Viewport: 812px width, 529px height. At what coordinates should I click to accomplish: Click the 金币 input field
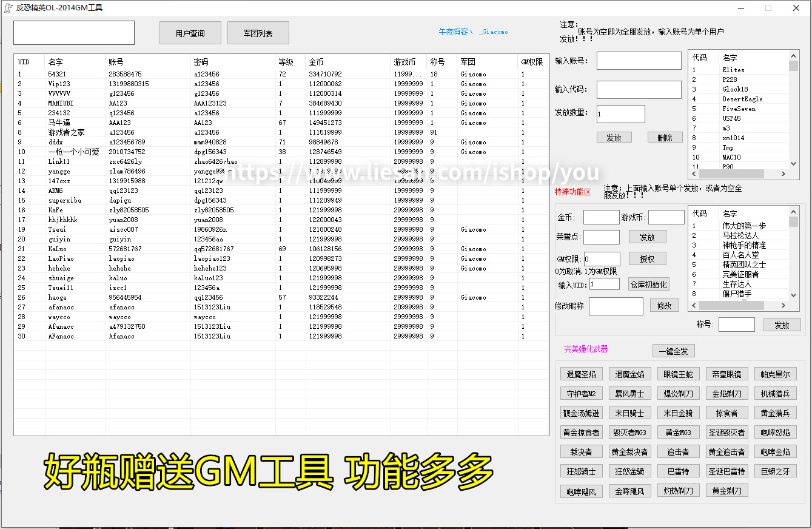coord(601,217)
